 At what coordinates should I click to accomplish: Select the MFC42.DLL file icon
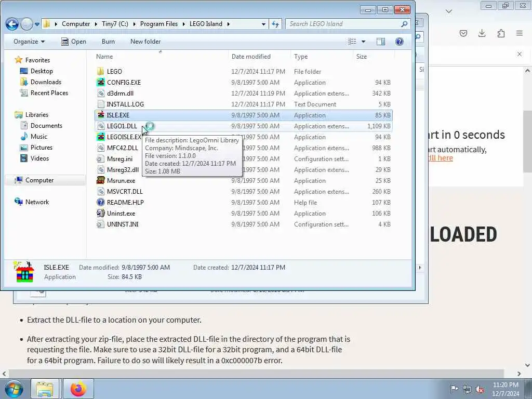pos(100,148)
